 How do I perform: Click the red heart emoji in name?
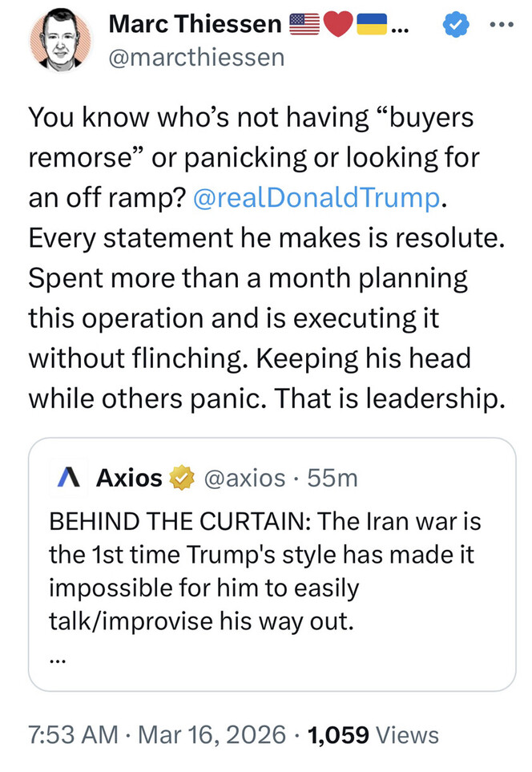[x=337, y=26]
